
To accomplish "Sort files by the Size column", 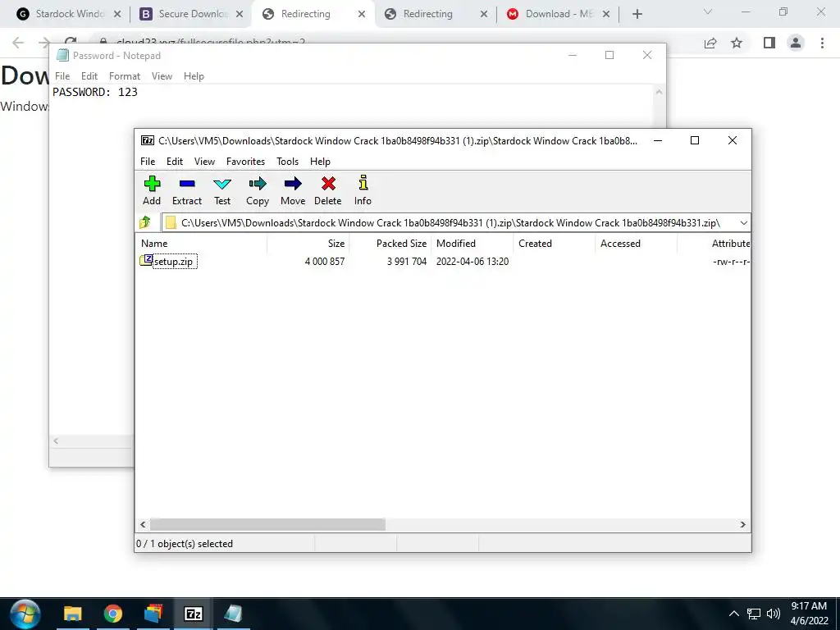I will coord(308,243).
